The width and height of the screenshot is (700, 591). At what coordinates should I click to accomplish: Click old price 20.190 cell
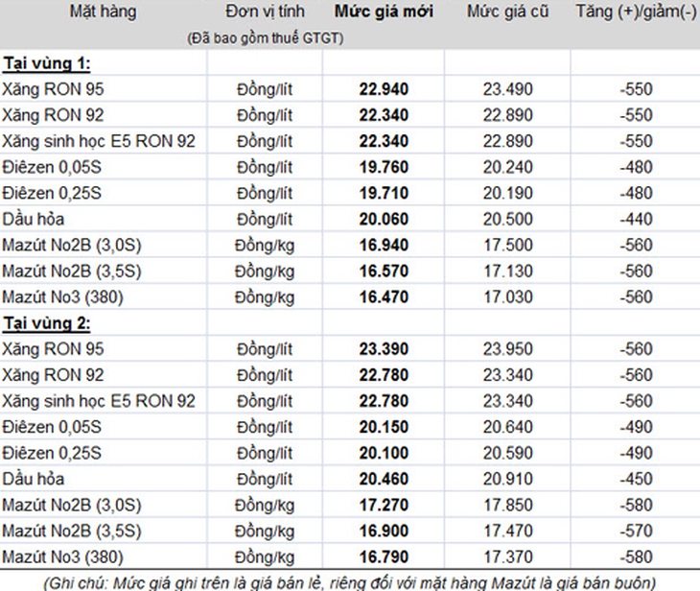coord(507,193)
